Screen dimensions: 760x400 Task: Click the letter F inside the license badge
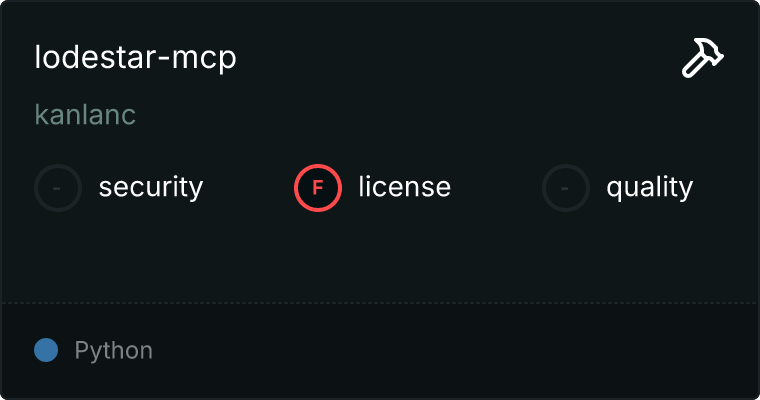(317, 188)
